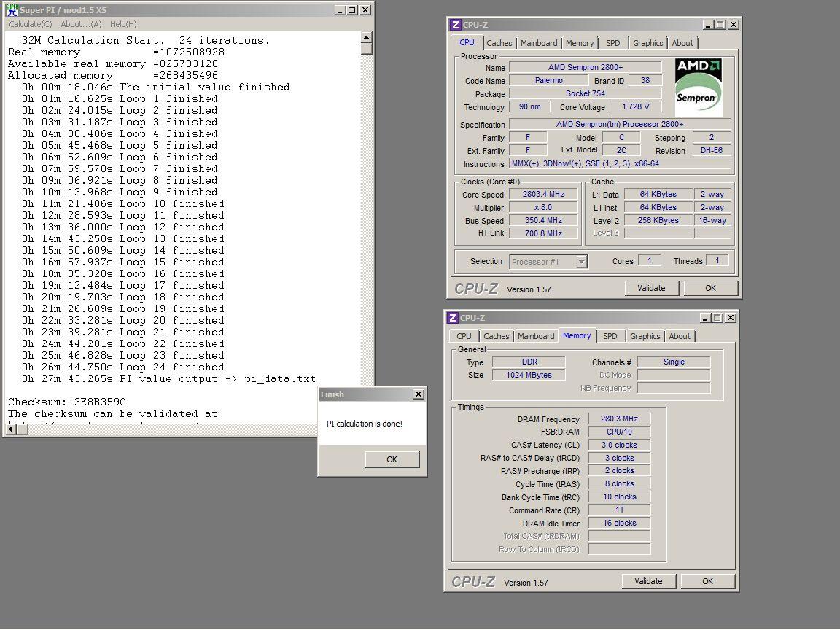Click the Instructions field listing MMX(+), 3DNow!(+)

[620, 164]
